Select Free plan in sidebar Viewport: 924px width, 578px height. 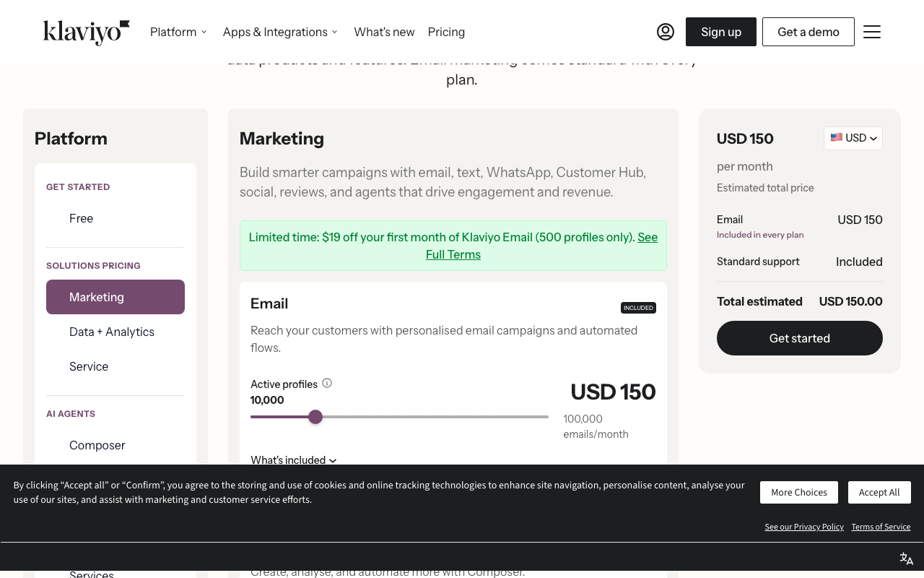[115, 218]
